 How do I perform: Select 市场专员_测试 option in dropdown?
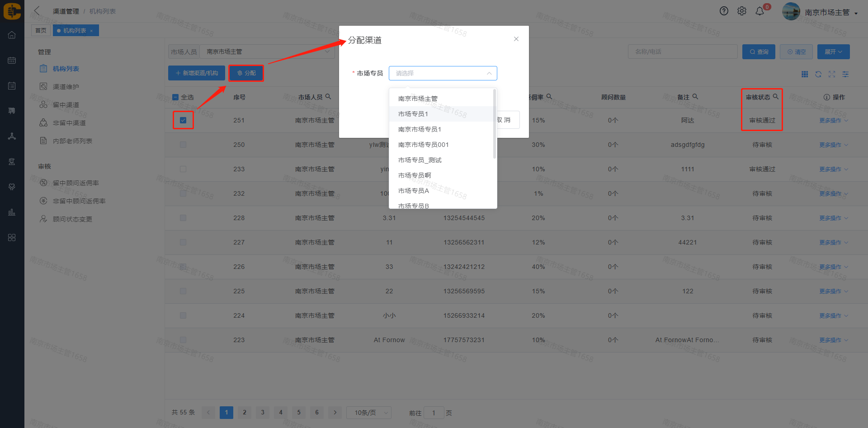[x=420, y=160]
